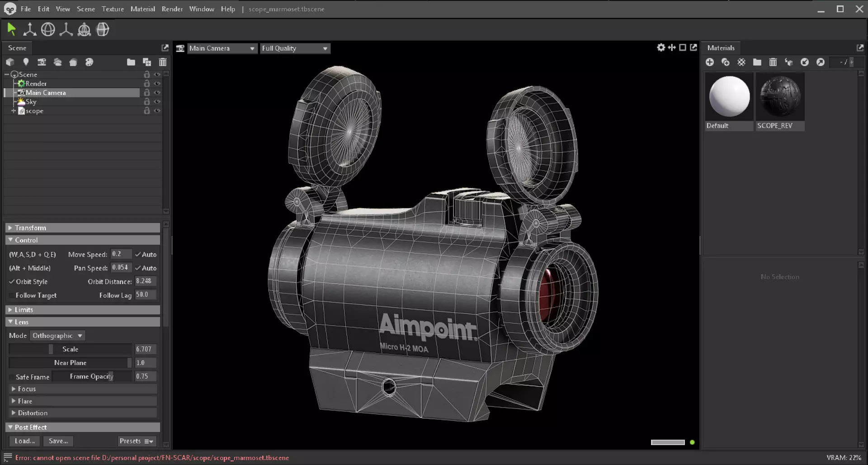Click the checkered sphere material icon
This screenshot has height=465, width=868.
(x=741, y=62)
